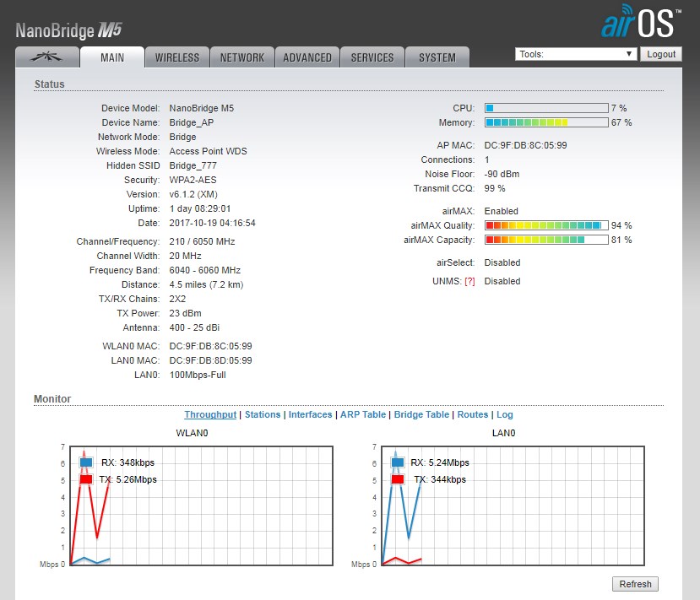
Task: Click the red TX legend square in WLAN0 chart
Action: point(86,479)
